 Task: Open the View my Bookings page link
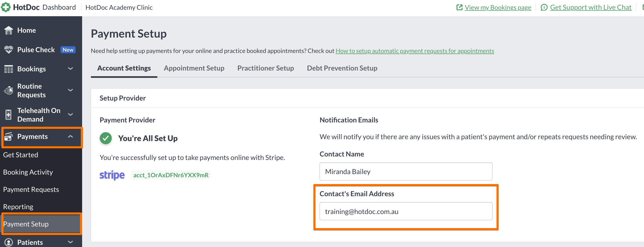498,7
